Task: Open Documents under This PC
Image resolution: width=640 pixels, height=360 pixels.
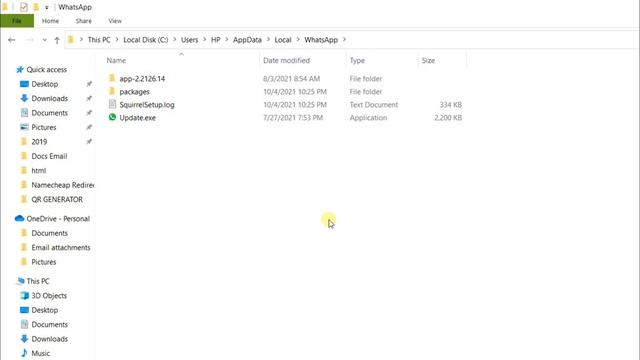Action: coord(49,324)
